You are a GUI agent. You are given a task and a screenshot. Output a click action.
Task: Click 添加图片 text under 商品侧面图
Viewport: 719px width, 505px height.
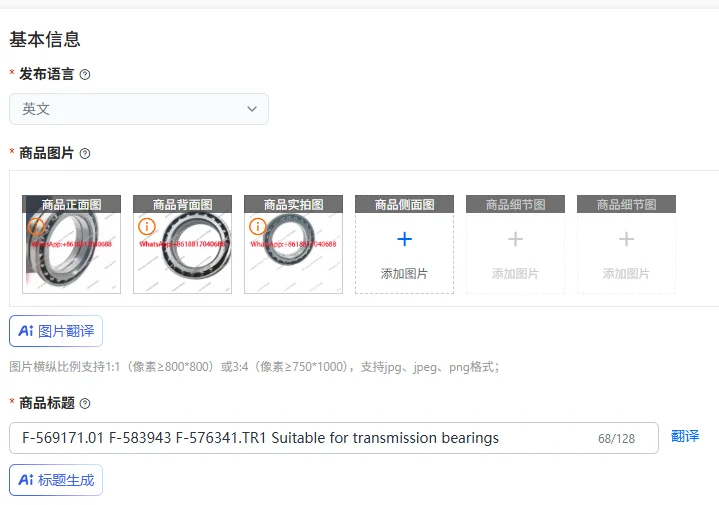(404, 274)
